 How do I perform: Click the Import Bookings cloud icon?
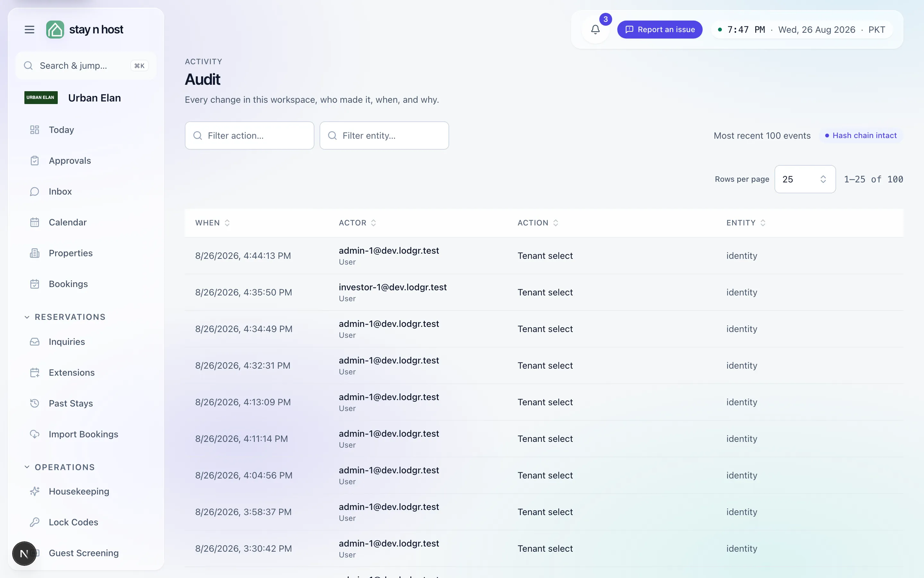coord(35,434)
